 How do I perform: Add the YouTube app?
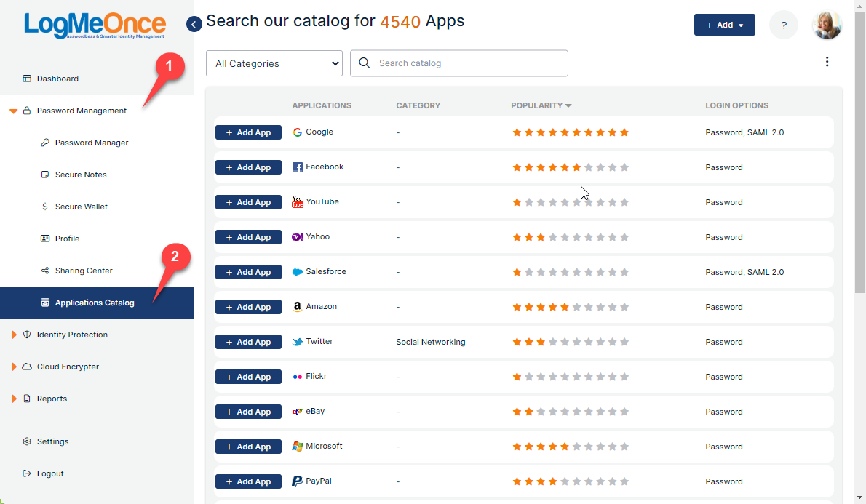pyautogui.click(x=249, y=202)
